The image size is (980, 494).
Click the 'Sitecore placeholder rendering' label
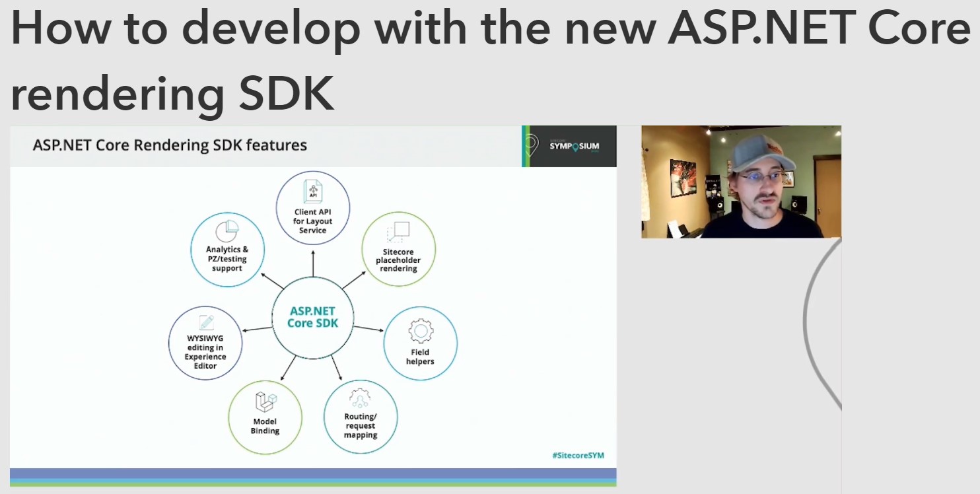pyautogui.click(x=398, y=260)
